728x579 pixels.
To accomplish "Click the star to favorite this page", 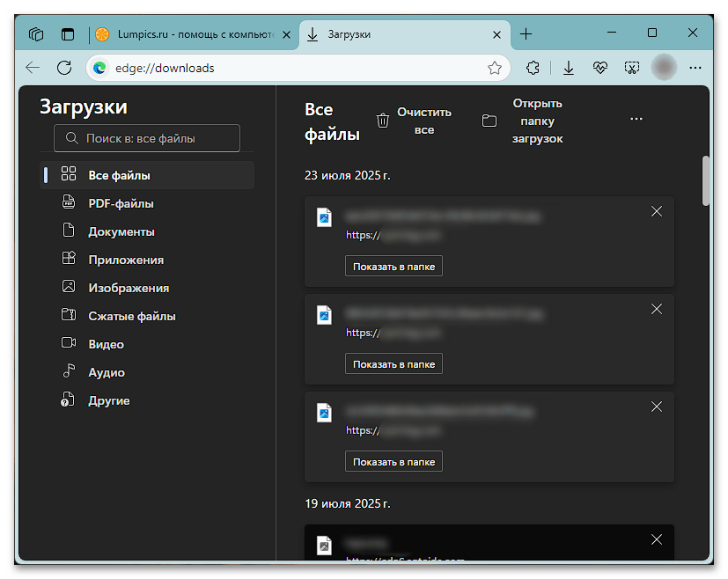I will (x=495, y=68).
